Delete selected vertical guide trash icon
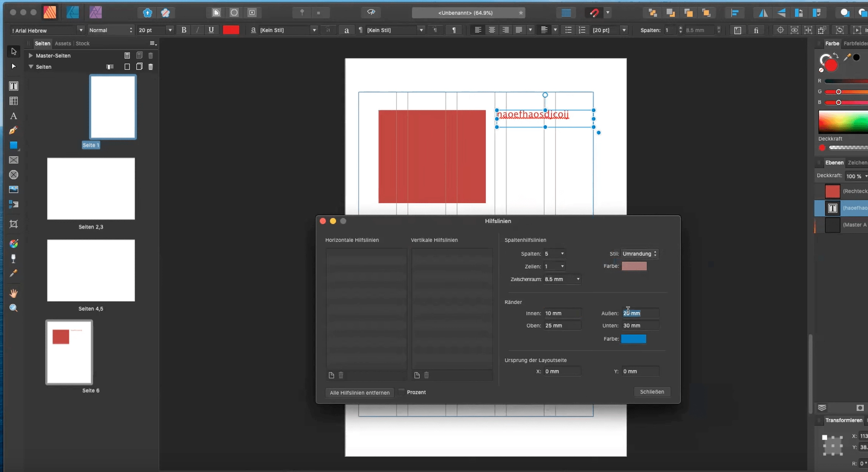 (x=426, y=375)
